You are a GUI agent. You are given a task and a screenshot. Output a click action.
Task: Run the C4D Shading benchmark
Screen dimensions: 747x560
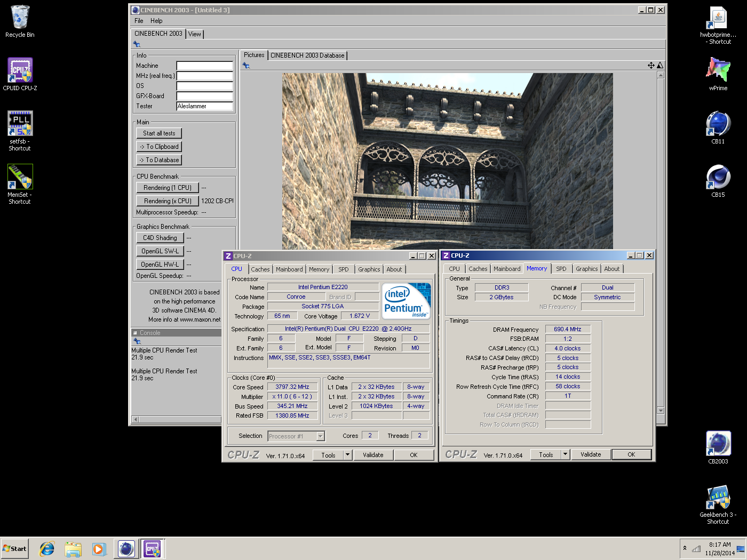[160, 238]
